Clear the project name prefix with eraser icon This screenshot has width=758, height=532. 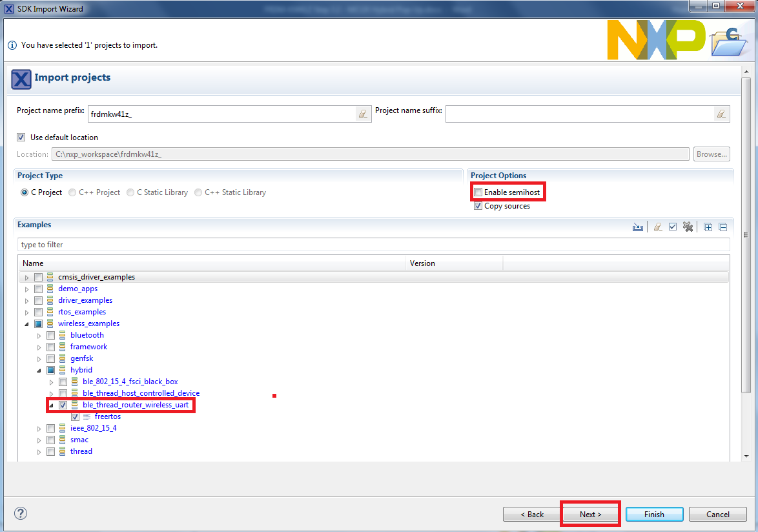click(x=363, y=114)
